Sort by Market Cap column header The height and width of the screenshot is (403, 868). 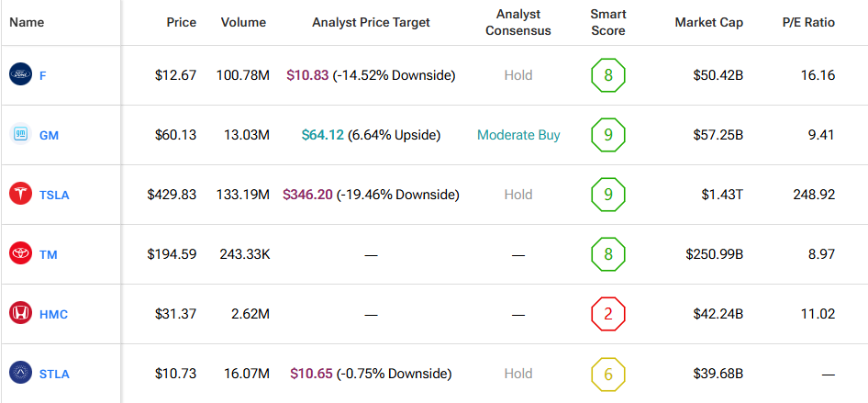pyautogui.click(x=708, y=22)
